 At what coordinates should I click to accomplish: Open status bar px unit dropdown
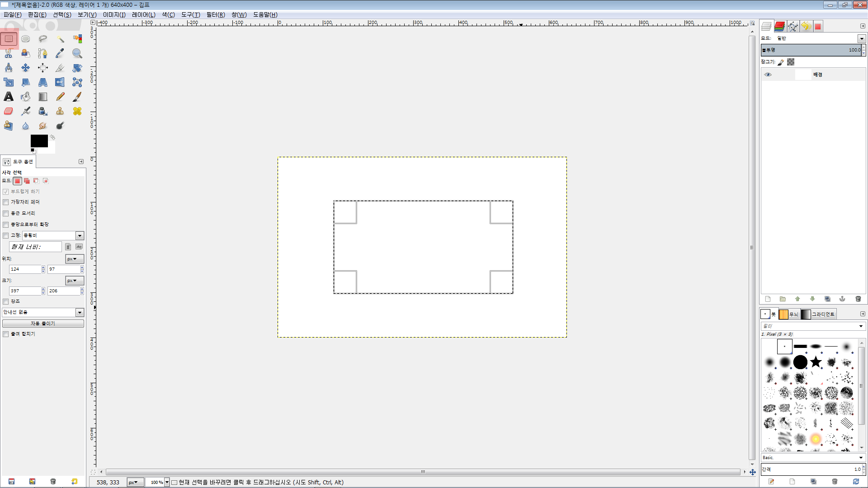pos(135,483)
